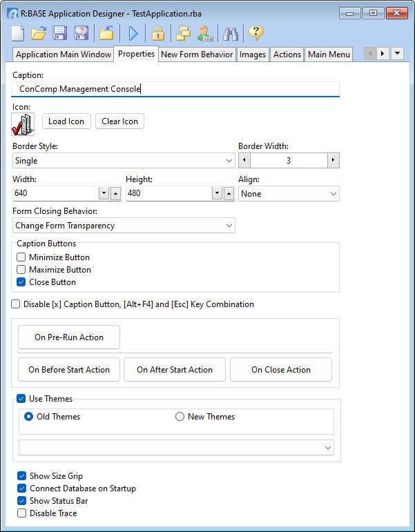
Task: Toggle Disable [x] Caption Button checkbox
Action: (16, 304)
